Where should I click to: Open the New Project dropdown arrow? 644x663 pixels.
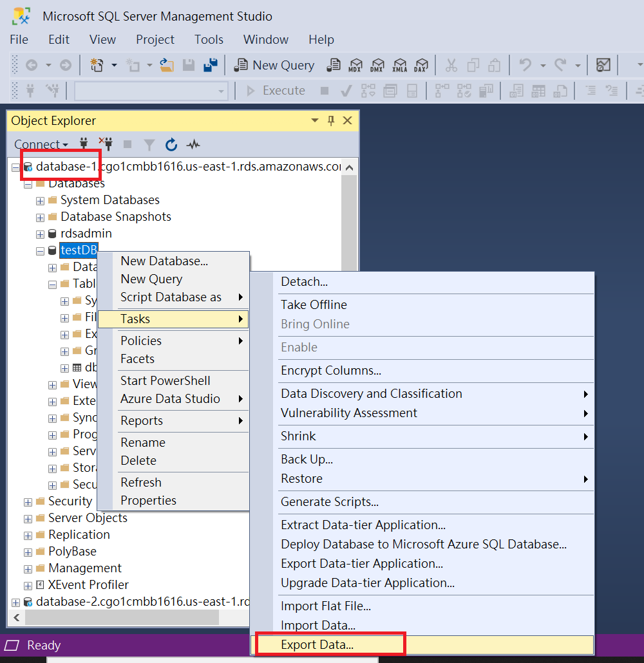tap(114, 65)
